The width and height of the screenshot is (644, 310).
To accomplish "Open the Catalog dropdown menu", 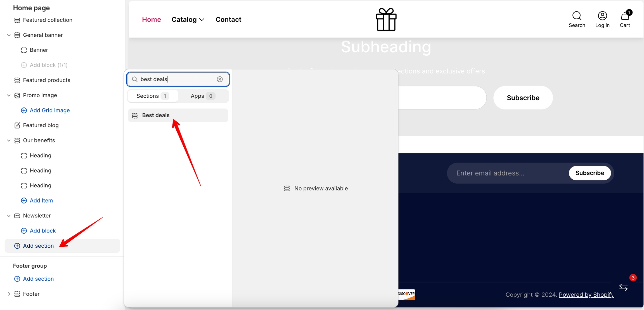I will tap(188, 20).
